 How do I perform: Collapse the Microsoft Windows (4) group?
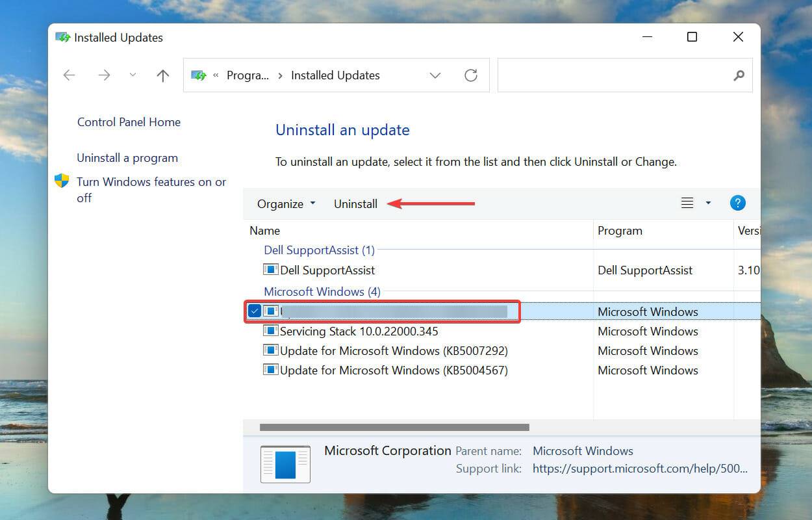pos(322,292)
